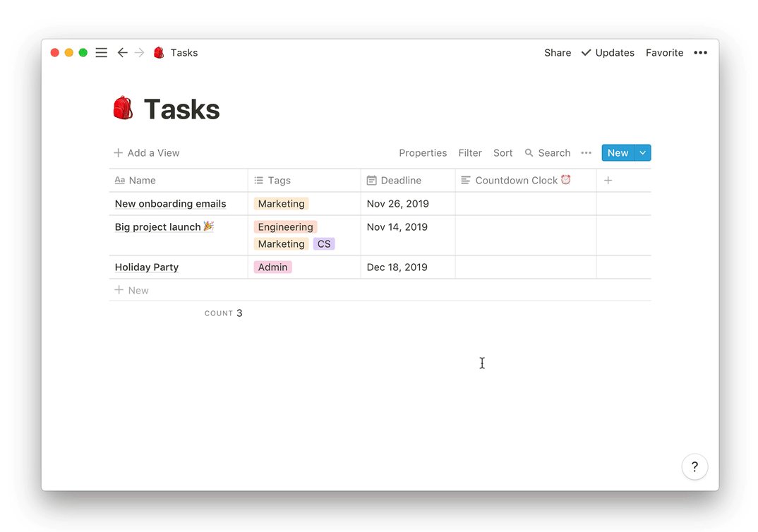Screen dimensions: 758x532
Task: Expand the New button dropdown arrow
Action: point(642,152)
